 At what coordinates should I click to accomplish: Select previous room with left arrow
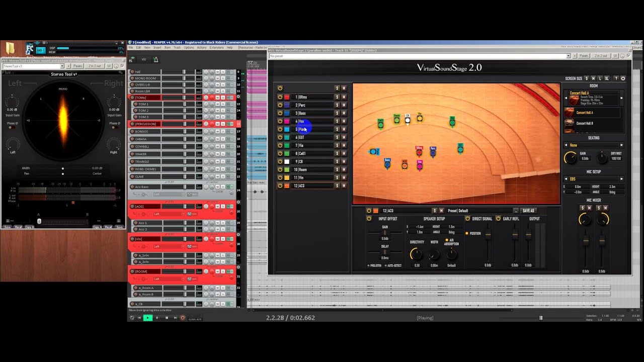click(566, 98)
